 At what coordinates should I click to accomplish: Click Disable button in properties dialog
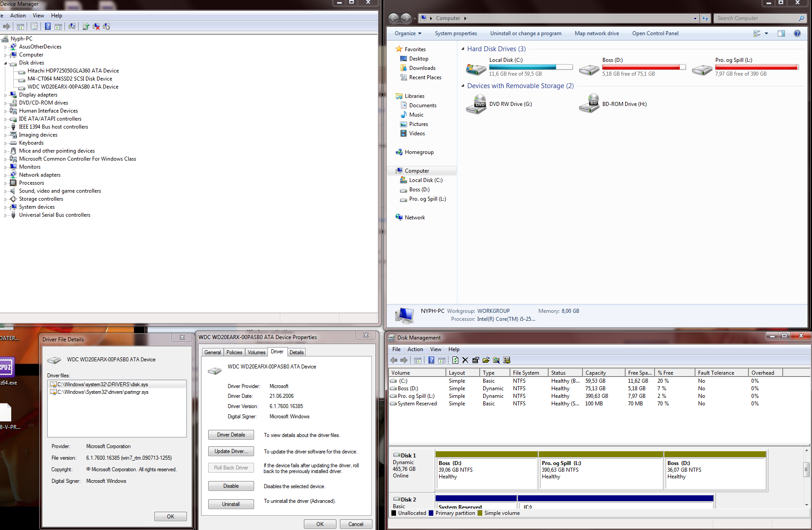[231, 486]
